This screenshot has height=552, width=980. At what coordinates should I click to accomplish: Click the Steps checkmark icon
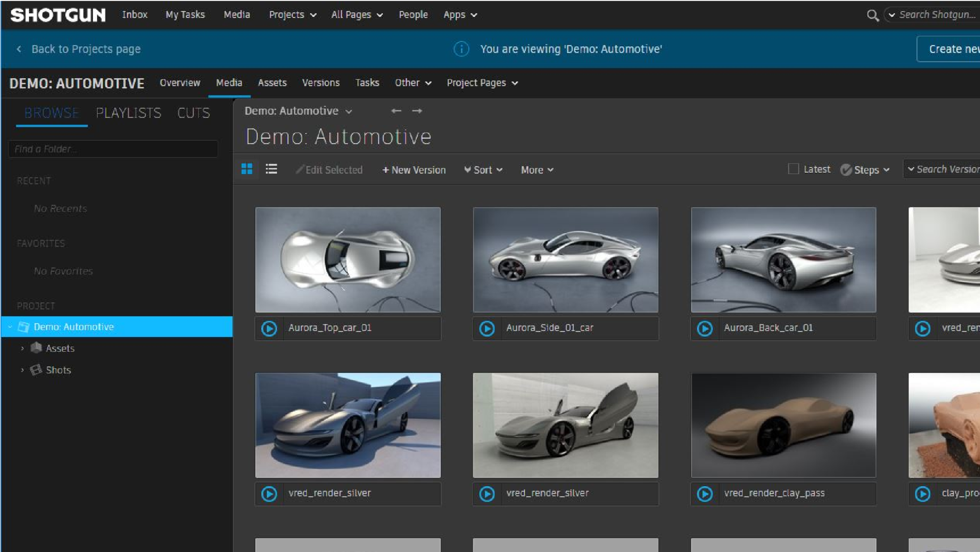[846, 170]
